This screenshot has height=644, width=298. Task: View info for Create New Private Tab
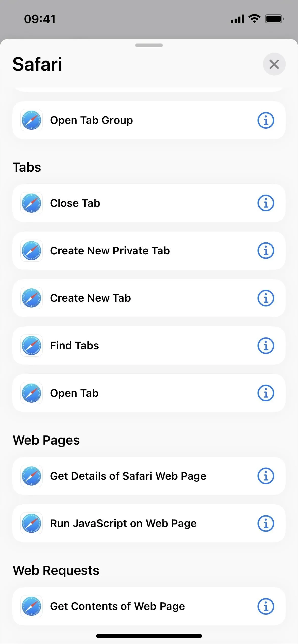[x=266, y=251]
